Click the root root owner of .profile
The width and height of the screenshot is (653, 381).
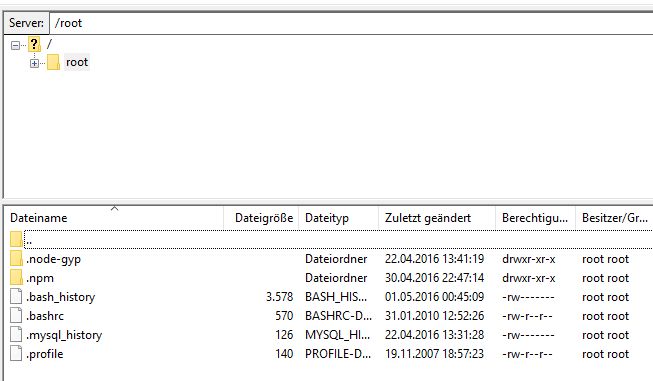(x=606, y=354)
